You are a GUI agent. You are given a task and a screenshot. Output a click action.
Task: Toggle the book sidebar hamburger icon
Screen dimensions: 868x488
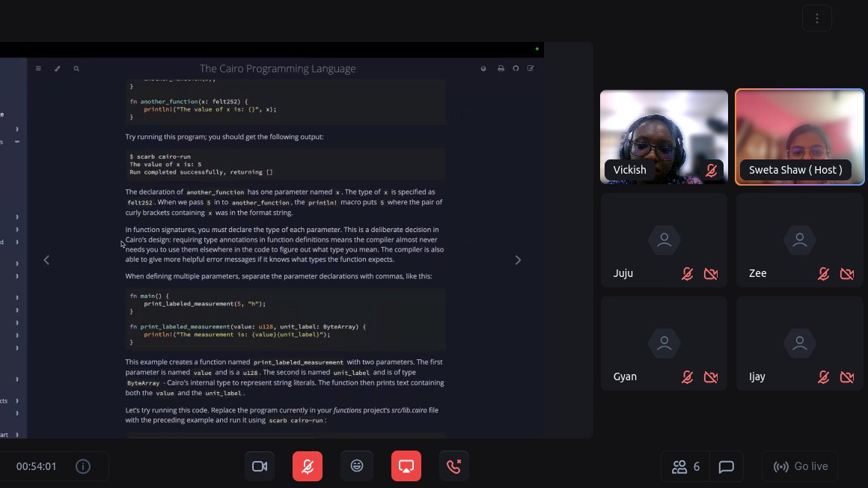pyautogui.click(x=38, y=68)
